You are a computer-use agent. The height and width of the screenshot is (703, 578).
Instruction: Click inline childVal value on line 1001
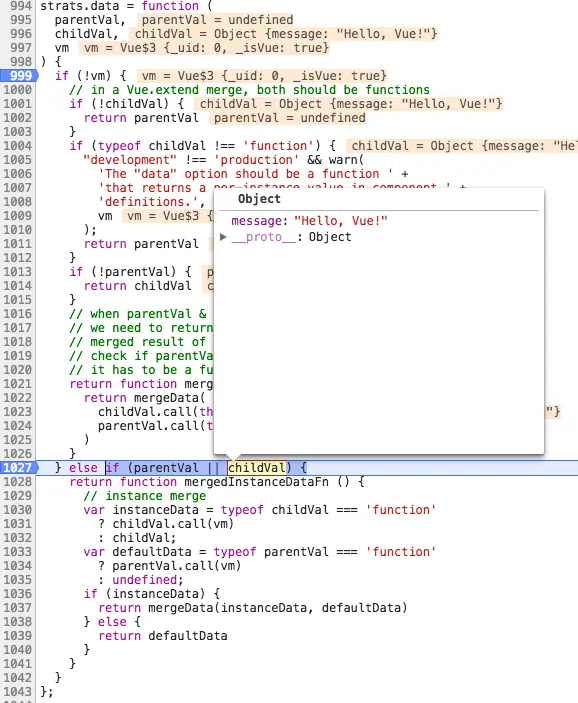pos(349,104)
